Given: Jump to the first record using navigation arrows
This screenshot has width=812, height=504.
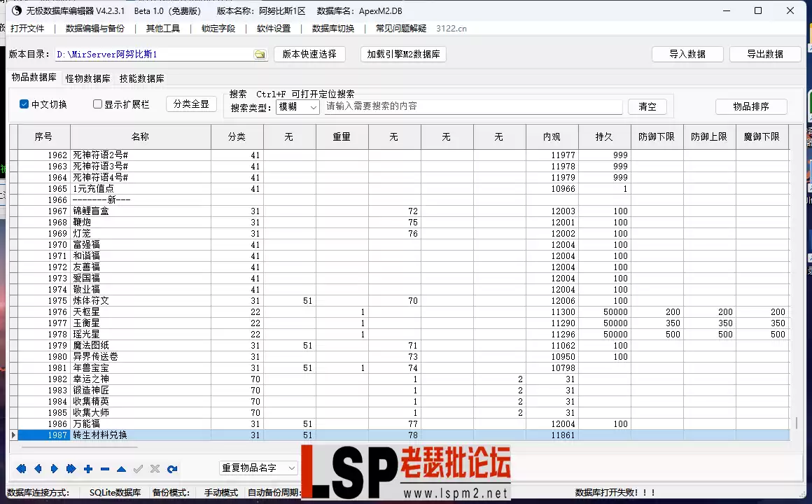Looking at the screenshot, I should (21, 469).
